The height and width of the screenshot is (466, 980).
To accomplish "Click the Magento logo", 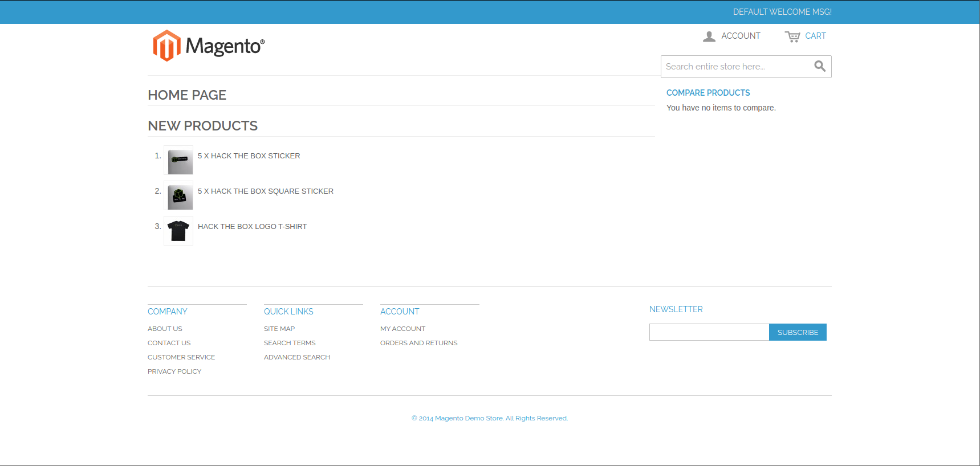I will click(209, 46).
